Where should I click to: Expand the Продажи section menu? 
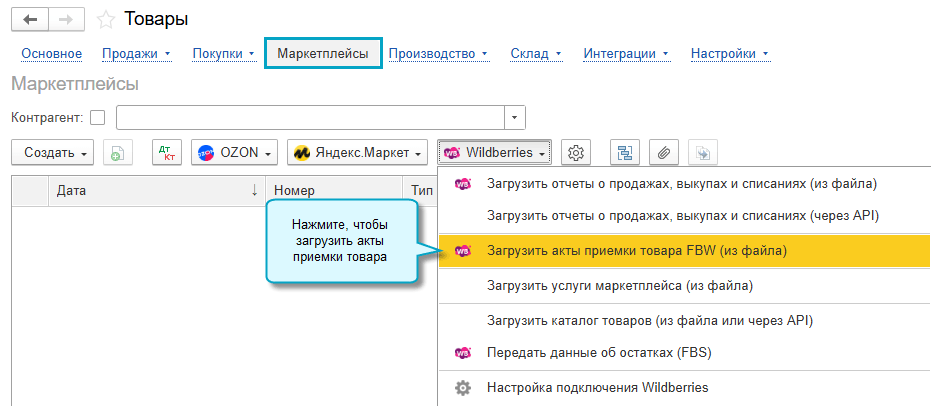136,53
